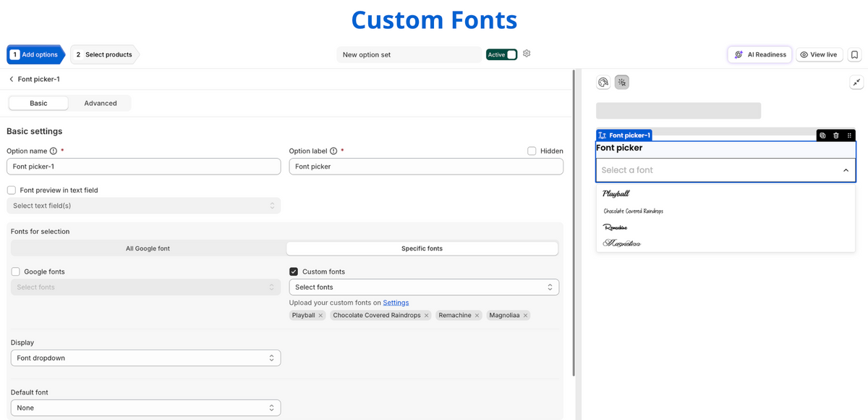Select the Specific fonts option
868x420 pixels.
tap(422, 248)
